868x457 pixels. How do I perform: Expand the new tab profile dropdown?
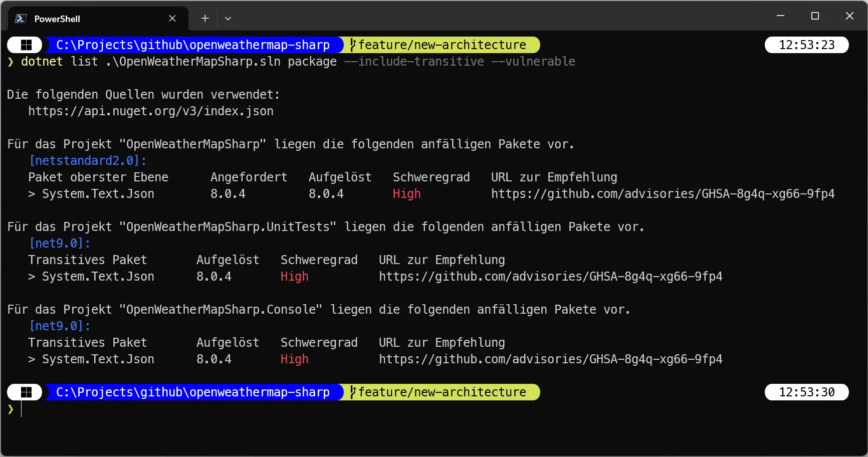[228, 19]
